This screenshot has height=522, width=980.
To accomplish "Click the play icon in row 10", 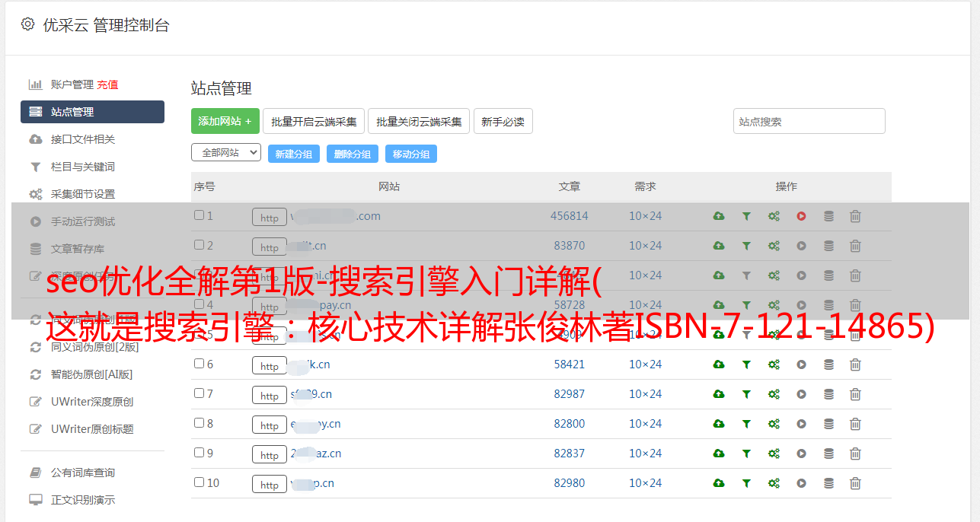I will [801, 483].
